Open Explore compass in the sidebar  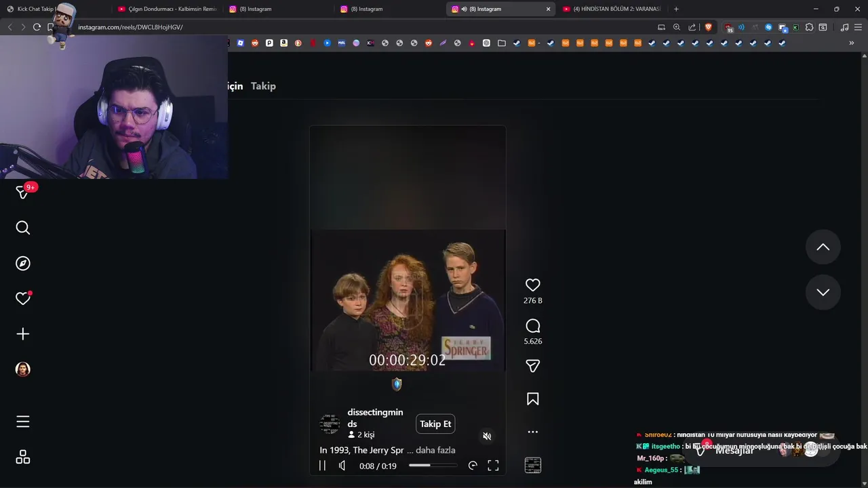coord(23,263)
